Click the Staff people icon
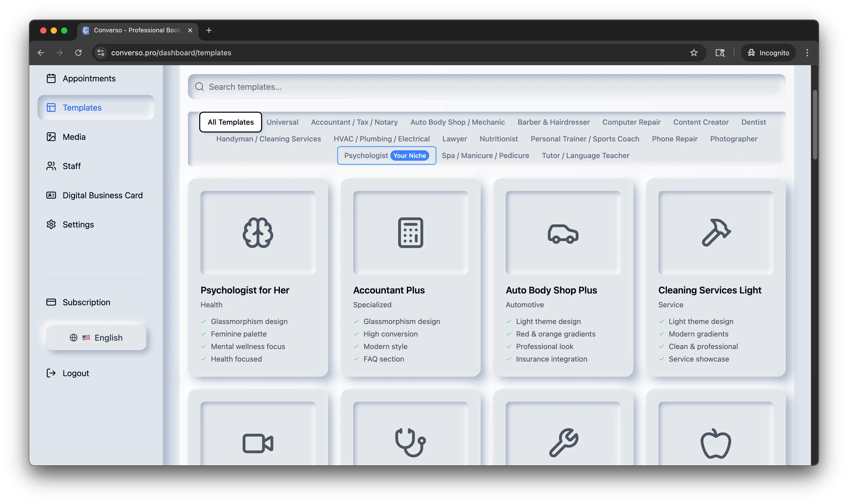The width and height of the screenshot is (848, 504). coord(51,166)
